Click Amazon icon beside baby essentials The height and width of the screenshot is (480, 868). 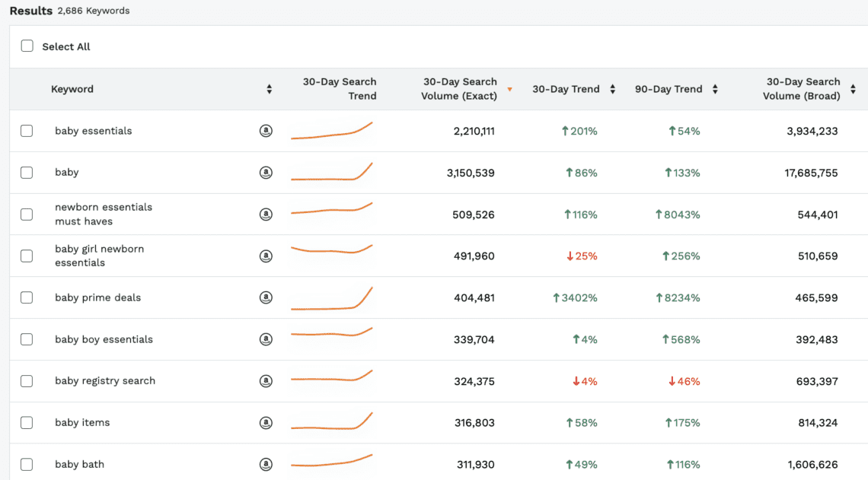click(x=266, y=131)
